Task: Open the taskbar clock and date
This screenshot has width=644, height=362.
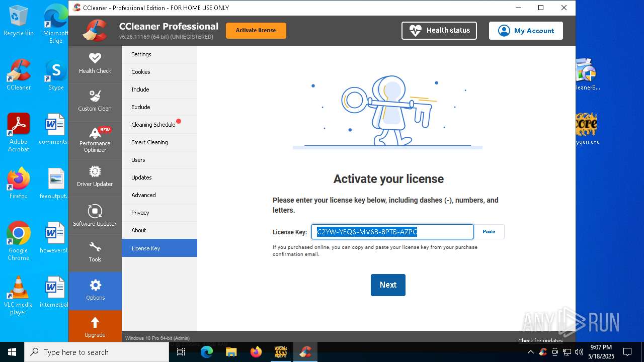Action: (601, 352)
